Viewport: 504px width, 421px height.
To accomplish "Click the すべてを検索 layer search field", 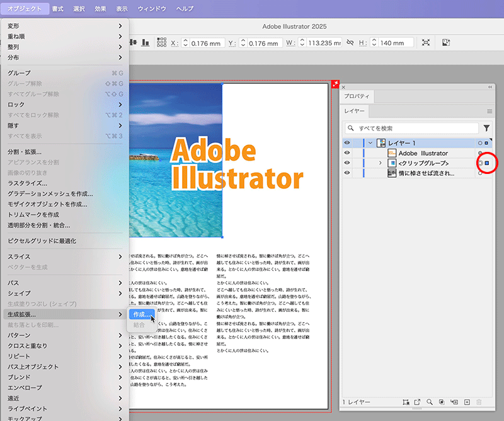I will 412,129.
